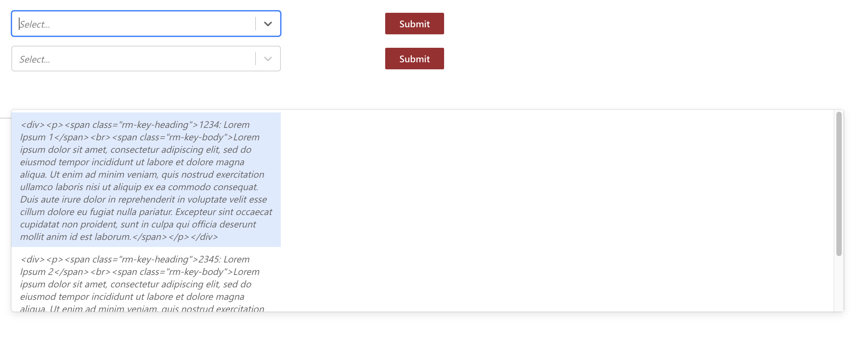The image size is (868, 354).
Task: Click the lower Submit button
Action: tap(414, 59)
